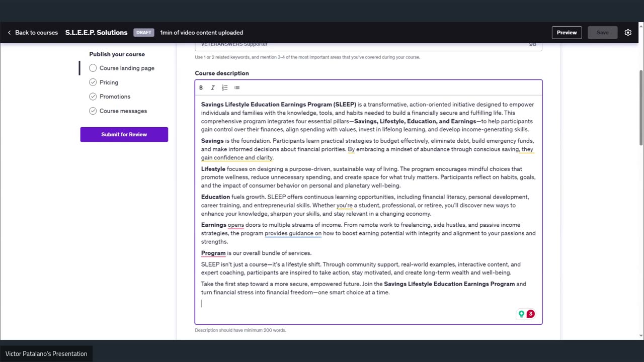The height and width of the screenshot is (362, 644).
Task: Click the Save button
Action: coord(602,32)
